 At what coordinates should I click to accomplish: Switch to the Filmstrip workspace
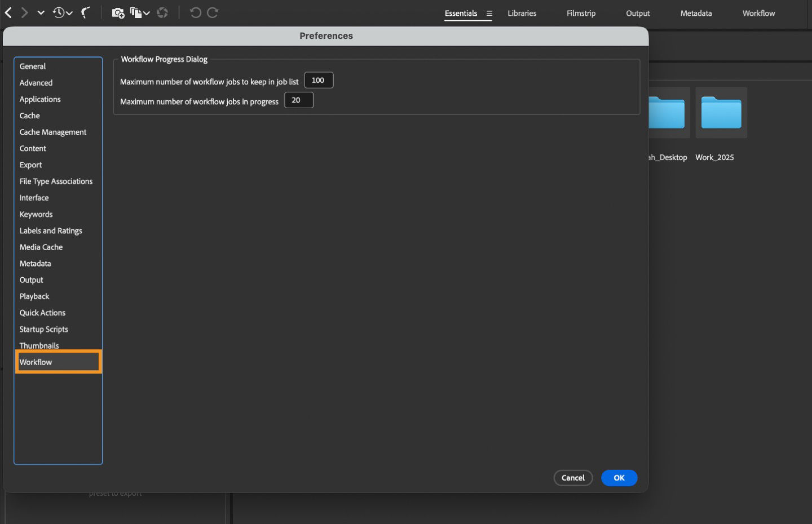(x=581, y=13)
